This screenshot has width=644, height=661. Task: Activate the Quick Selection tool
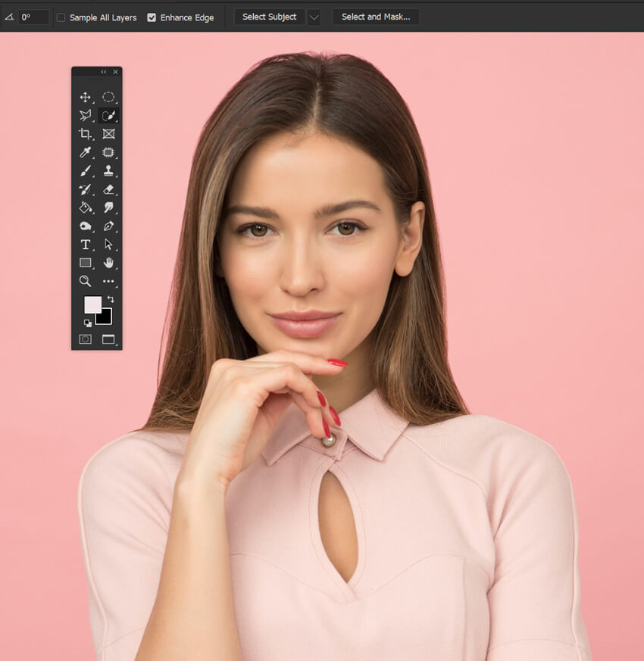pyautogui.click(x=108, y=116)
